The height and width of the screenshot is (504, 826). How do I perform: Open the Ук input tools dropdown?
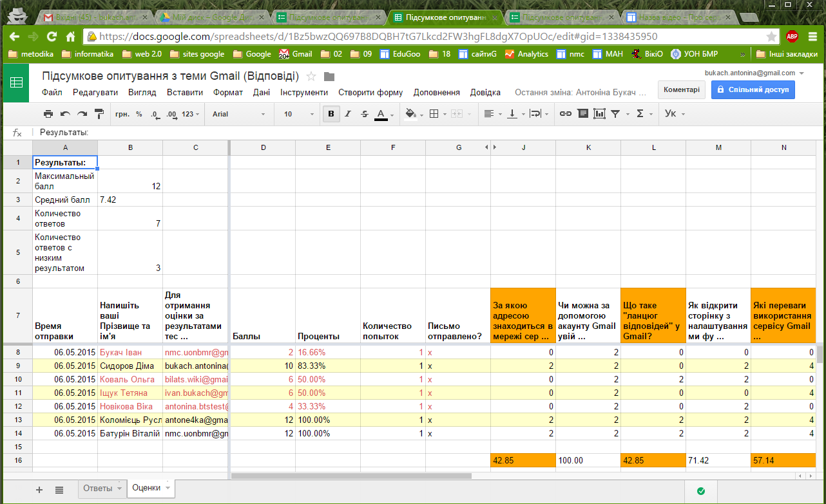coord(674,114)
